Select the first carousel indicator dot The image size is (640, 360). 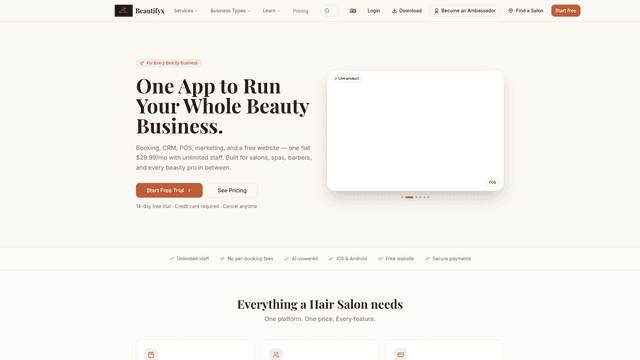pos(402,198)
